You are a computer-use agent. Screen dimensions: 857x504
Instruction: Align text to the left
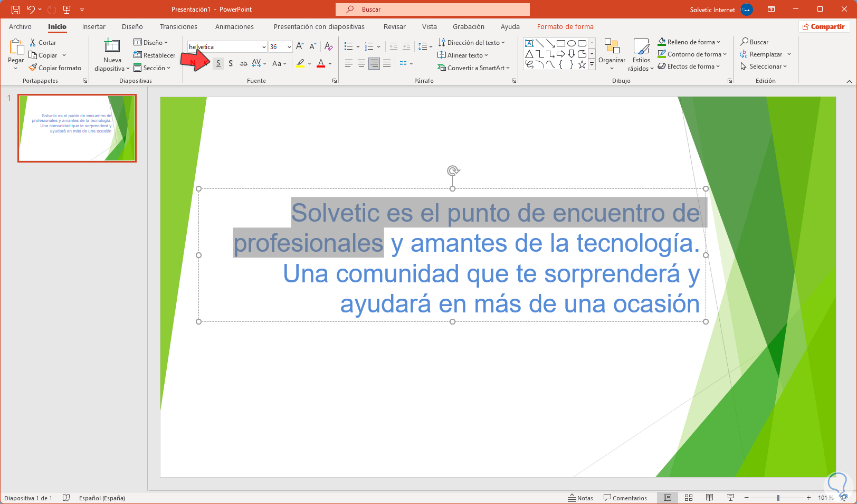(348, 63)
